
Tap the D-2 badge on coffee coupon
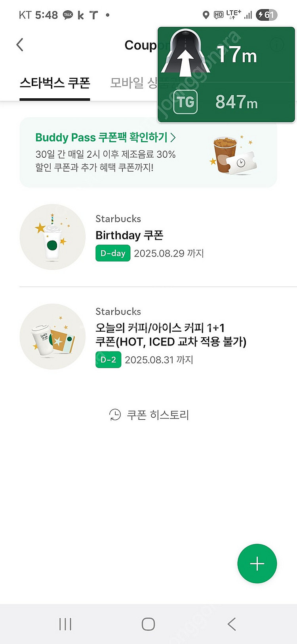[x=108, y=360]
